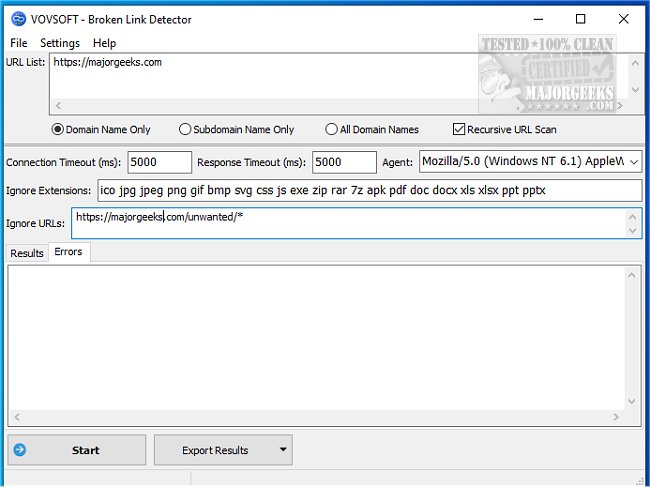This screenshot has width=650, height=487.
Task: Click URL List horizontal scroll left arrow
Action: (58, 105)
